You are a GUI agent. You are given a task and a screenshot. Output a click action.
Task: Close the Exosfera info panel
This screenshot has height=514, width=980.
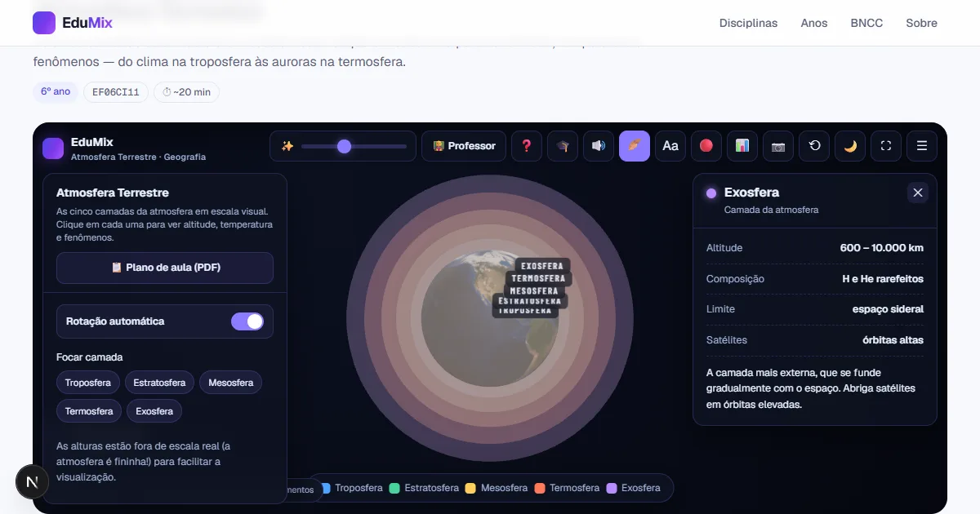[x=918, y=193]
